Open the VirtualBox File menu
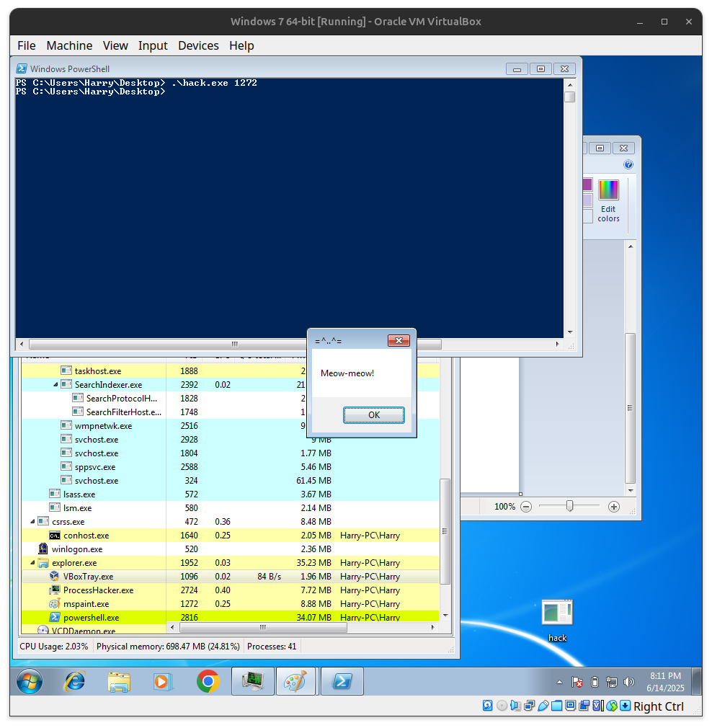Viewport: 712px width, 728px height. pyautogui.click(x=27, y=45)
